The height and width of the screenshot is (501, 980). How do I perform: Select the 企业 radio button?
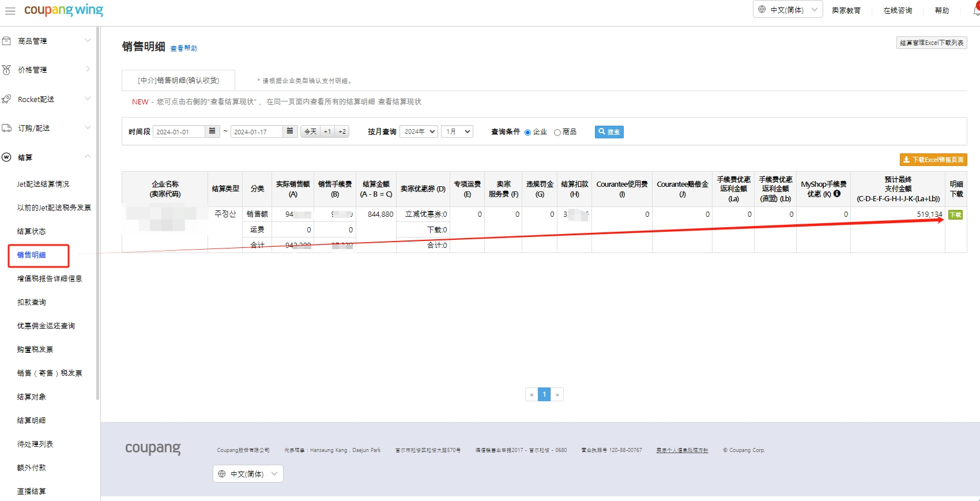[527, 133]
